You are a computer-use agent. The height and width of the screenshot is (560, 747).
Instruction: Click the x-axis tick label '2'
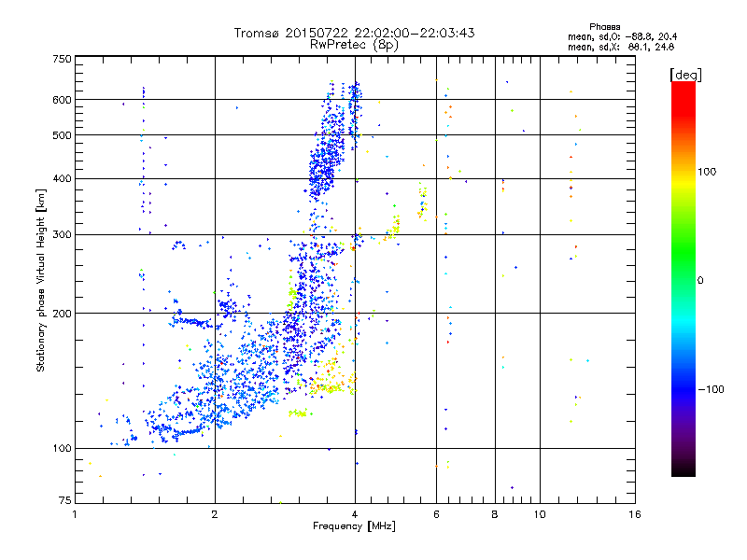pyautogui.click(x=215, y=514)
